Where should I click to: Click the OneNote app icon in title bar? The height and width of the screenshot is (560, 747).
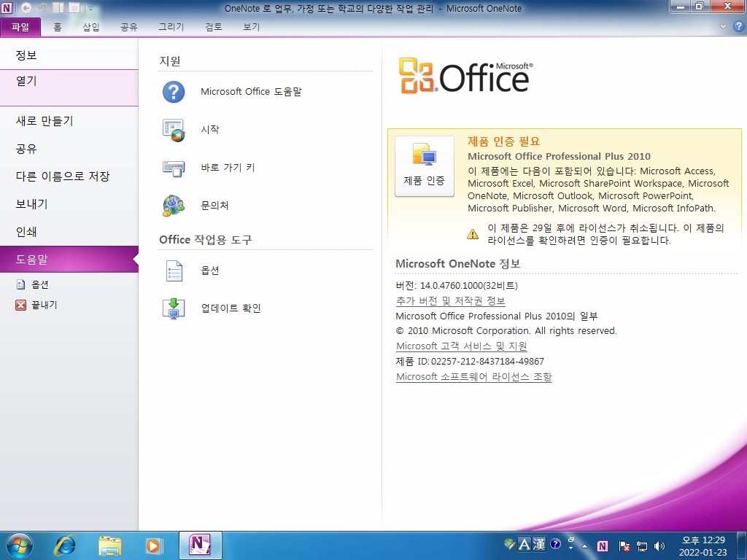7,7
